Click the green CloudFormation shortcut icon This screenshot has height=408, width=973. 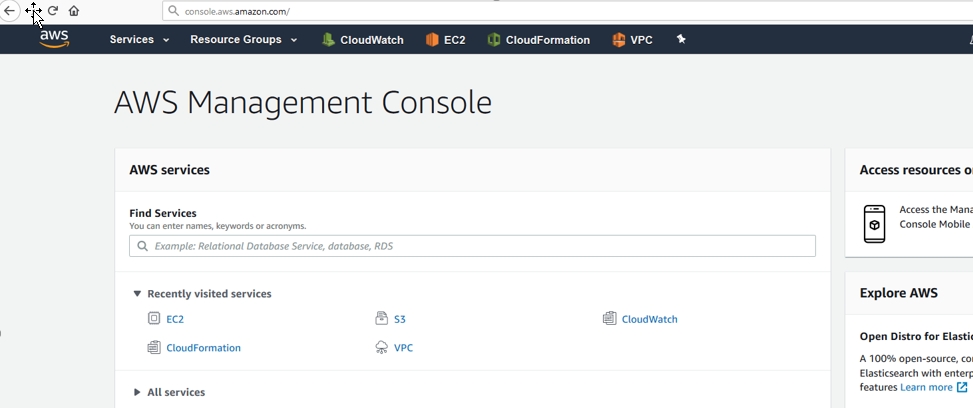click(493, 40)
